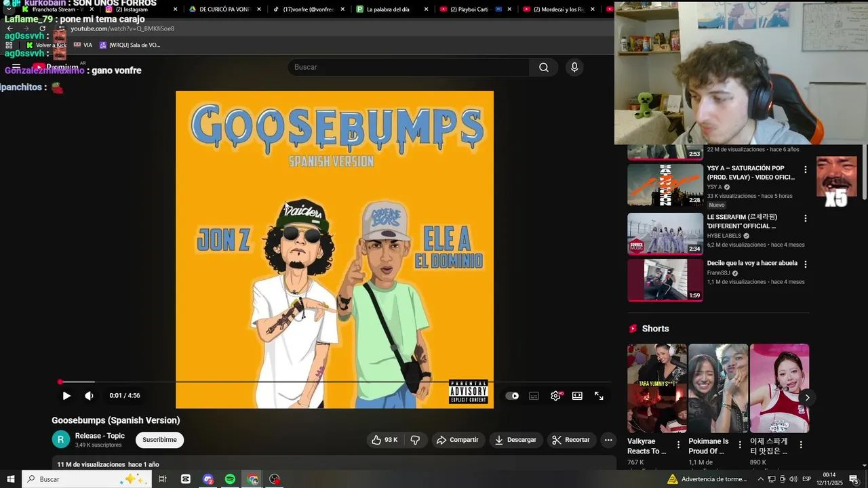
Task: Open OBS Studio from the taskbar
Action: pos(275,479)
